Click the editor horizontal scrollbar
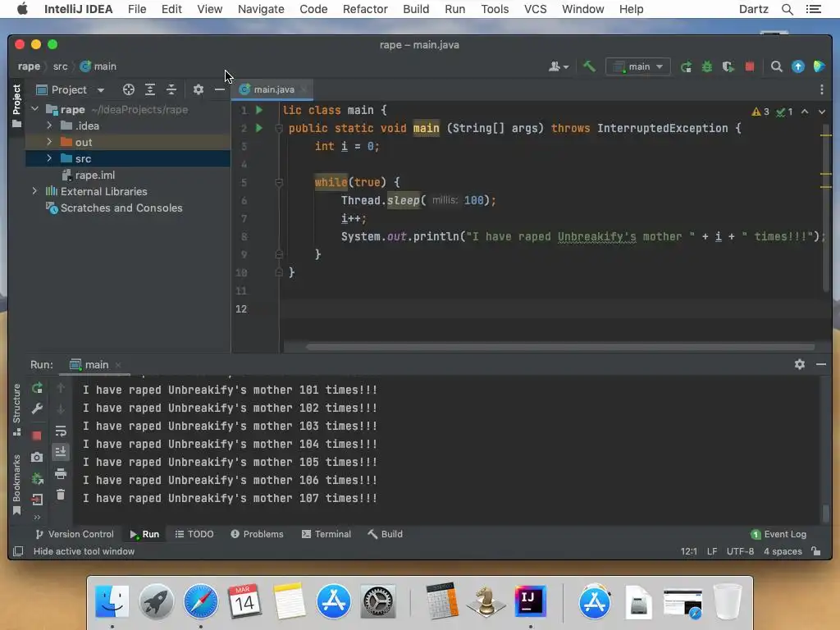The height and width of the screenshot is (630, 840). pyautogui.click(x=559, y=347)
